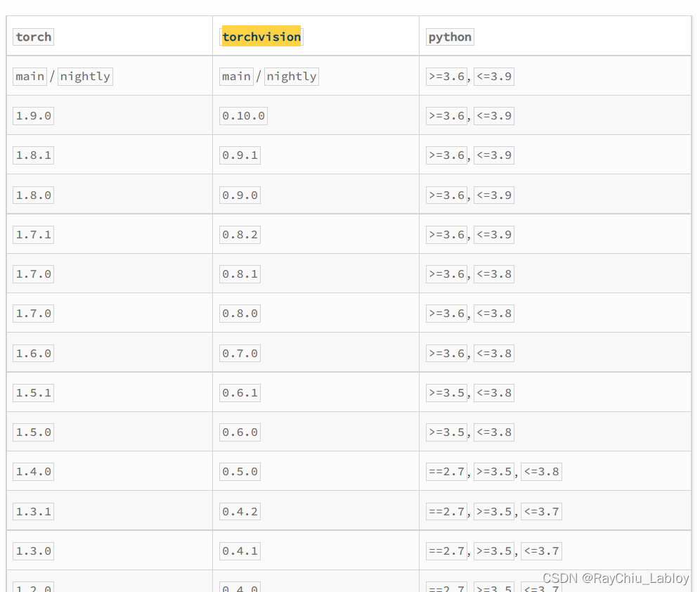Select torch version 1.8.1
Image resolution: width=700 pixels, height=592 pixels.
tap(34, 155)
